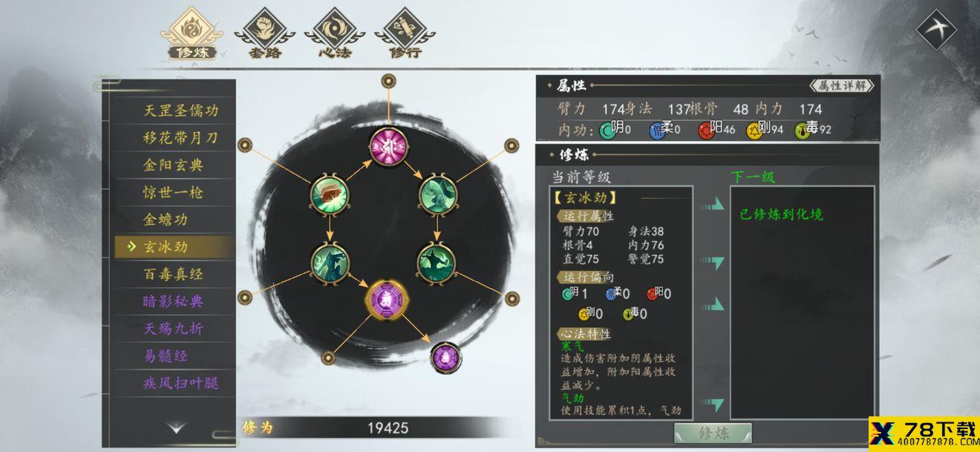Click the greyed 修炼 button
This screenshot has height=452, width=980.
713,433
